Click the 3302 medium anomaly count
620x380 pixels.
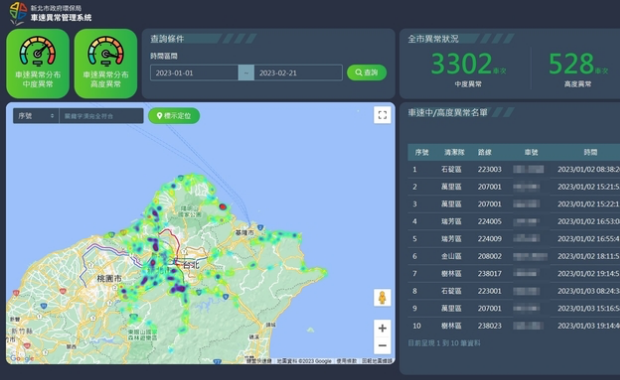[461, 64]
